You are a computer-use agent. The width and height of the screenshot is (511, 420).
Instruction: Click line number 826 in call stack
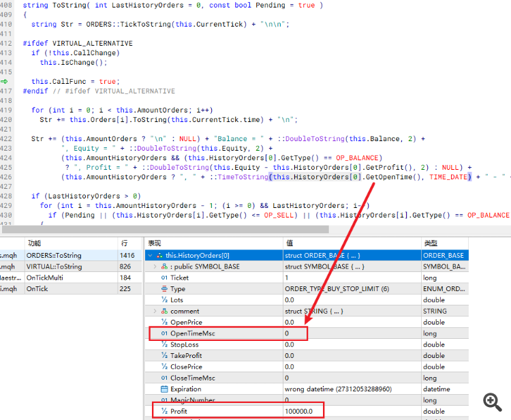point(125,267)
